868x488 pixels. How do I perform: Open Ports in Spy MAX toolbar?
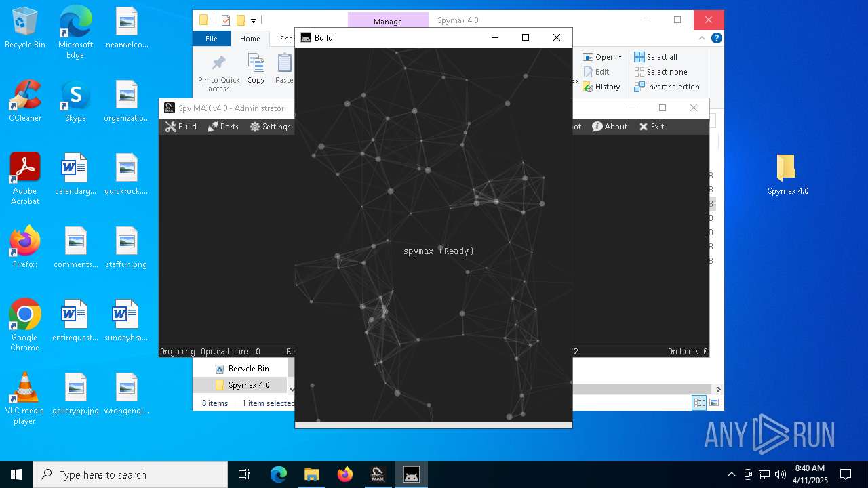(x=223, y=127)
